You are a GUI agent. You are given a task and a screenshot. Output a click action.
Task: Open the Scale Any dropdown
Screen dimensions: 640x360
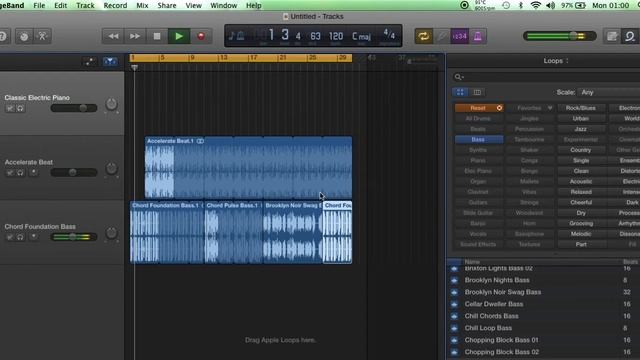coord(609,92)
